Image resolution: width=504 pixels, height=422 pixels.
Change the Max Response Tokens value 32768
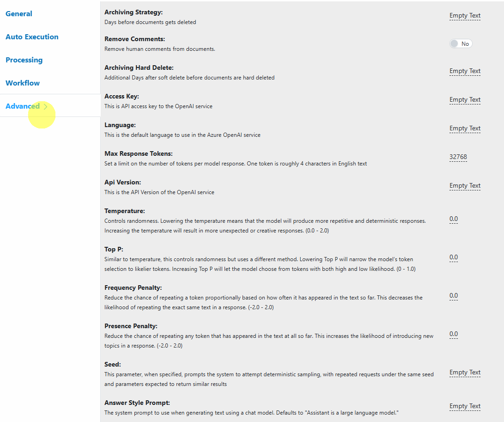458,157
